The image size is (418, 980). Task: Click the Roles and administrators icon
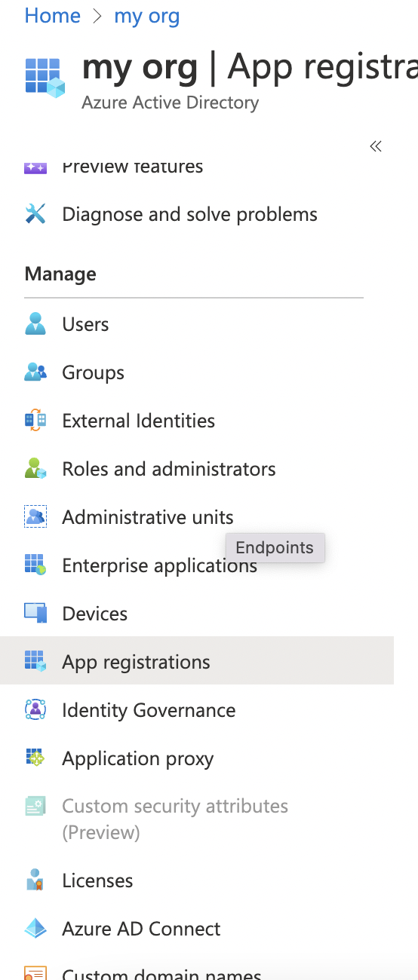(x=35, y=469)
